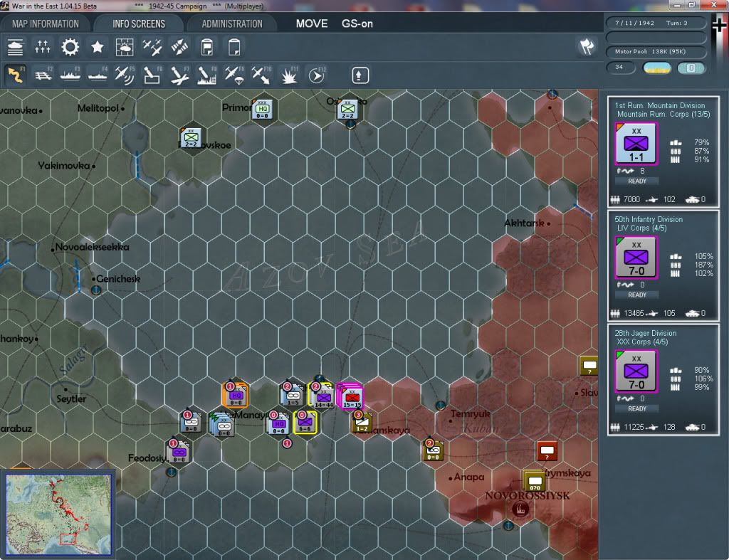Screen dimensions: 729x560
Task: Click the crossed flags icon
Action: pos(587,46)
